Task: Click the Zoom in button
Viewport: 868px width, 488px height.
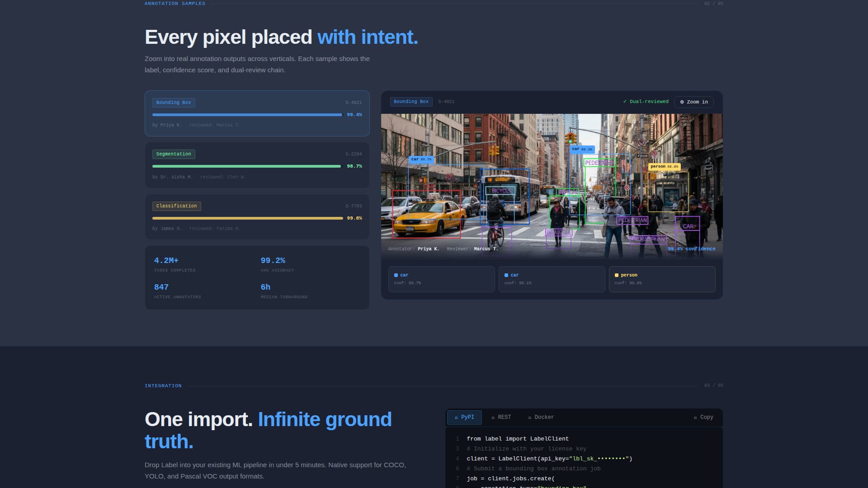Action: (693, 102)
